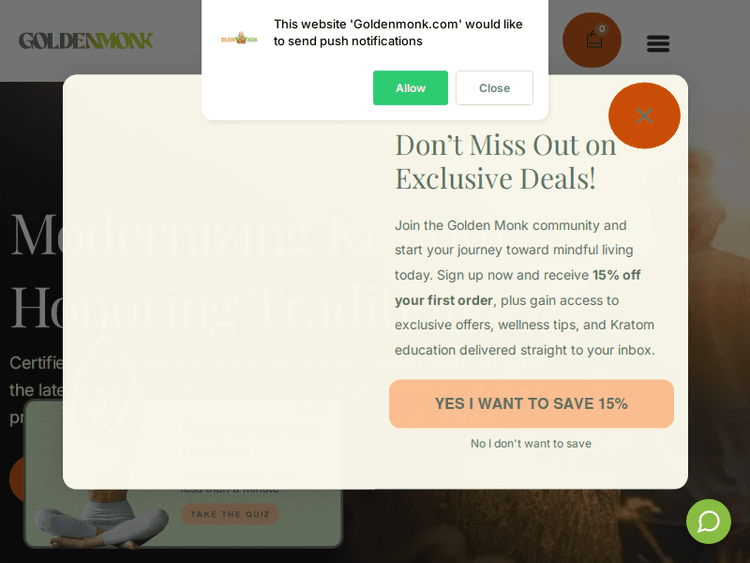Click the cart item count badge

[602, 29]
